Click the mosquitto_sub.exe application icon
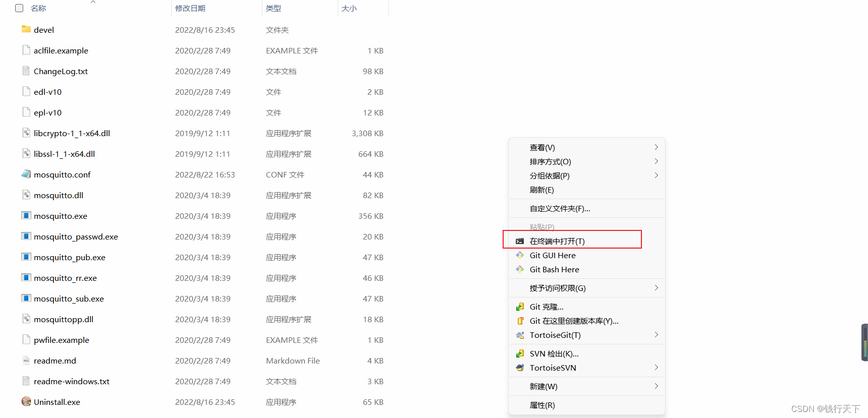 tap(26, 298)
